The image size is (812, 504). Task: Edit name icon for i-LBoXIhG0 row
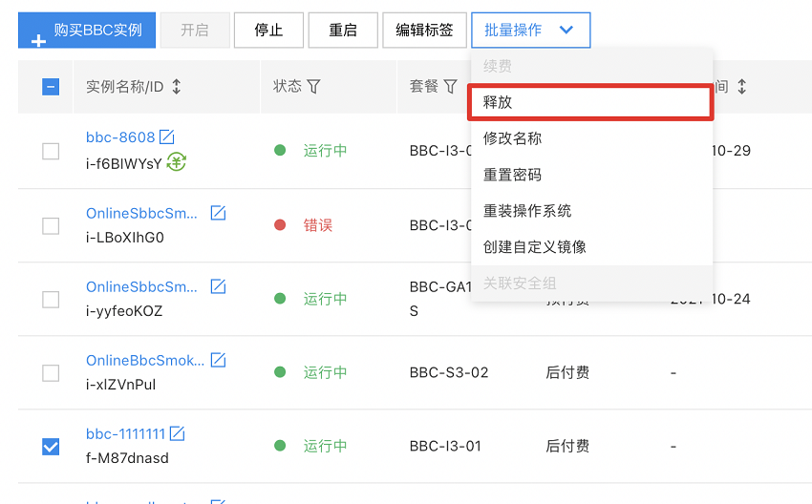(x=218, y=213)
